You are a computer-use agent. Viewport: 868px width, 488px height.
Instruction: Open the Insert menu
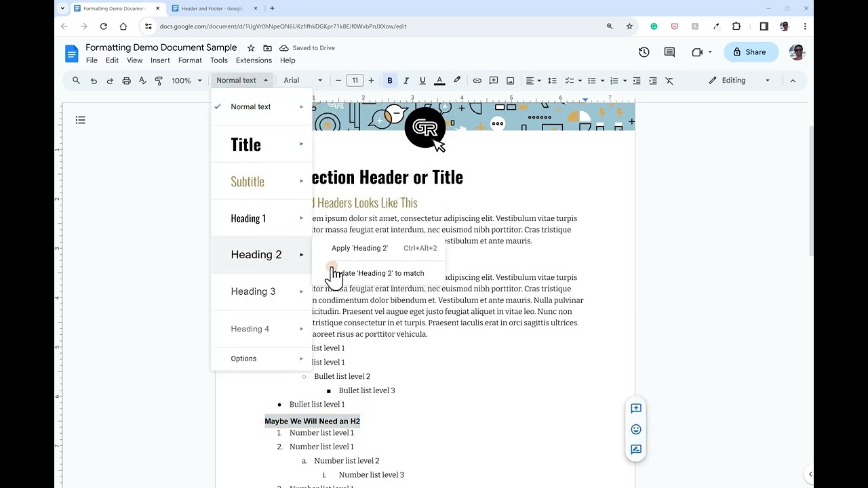(x=160, y=60)
